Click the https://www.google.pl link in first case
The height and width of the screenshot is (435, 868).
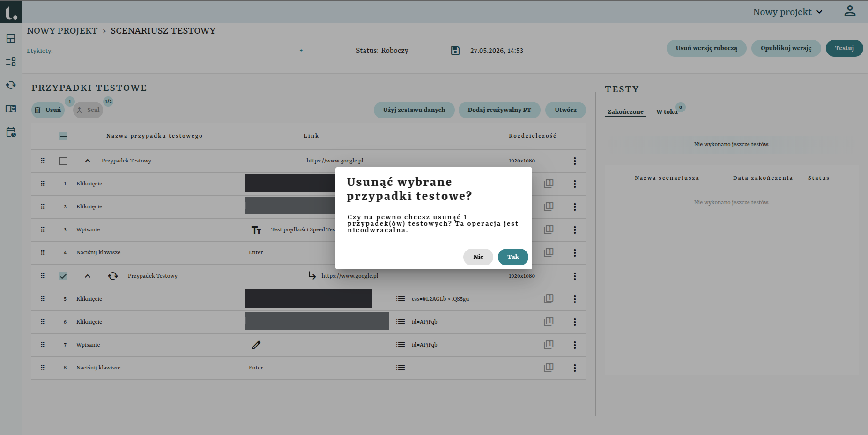click(335, 161)
